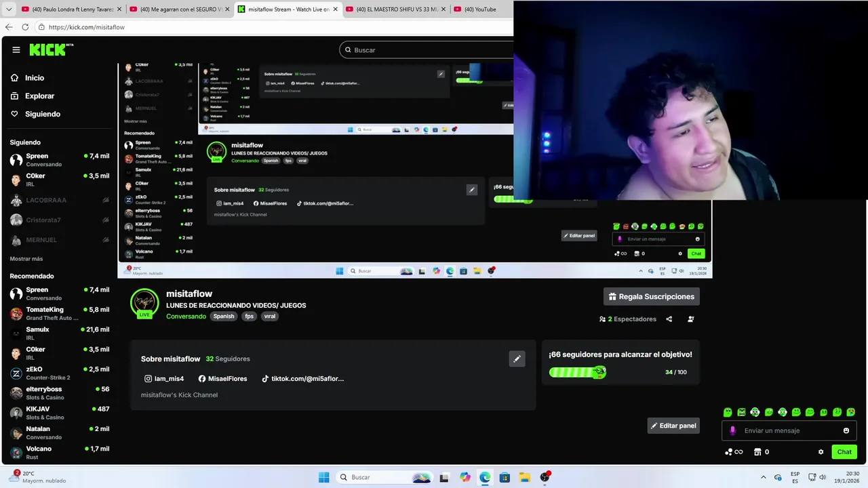Open TomateKing in Recomendado
868x488 pixels.
click(60, 313)
